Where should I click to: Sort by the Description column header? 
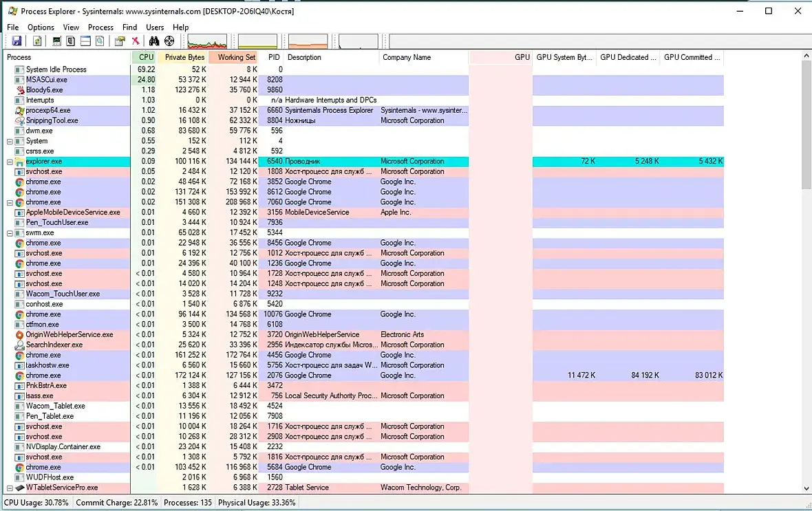332,58
